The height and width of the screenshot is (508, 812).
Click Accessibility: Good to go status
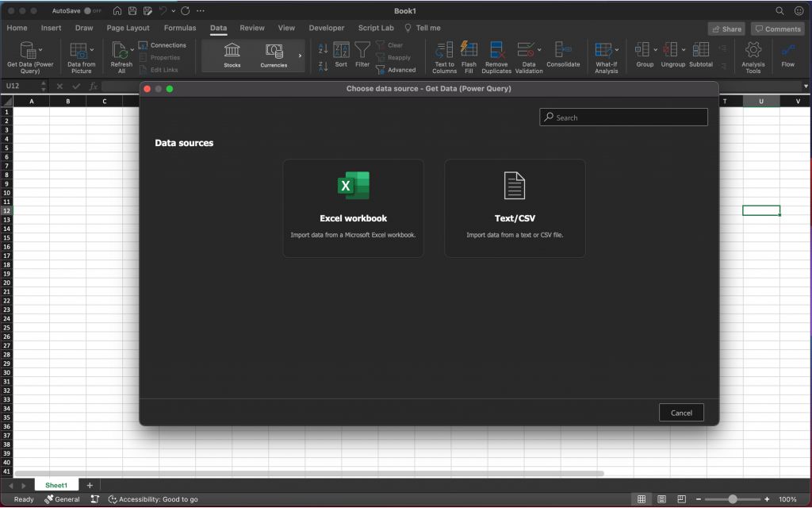tap(153, 499)
